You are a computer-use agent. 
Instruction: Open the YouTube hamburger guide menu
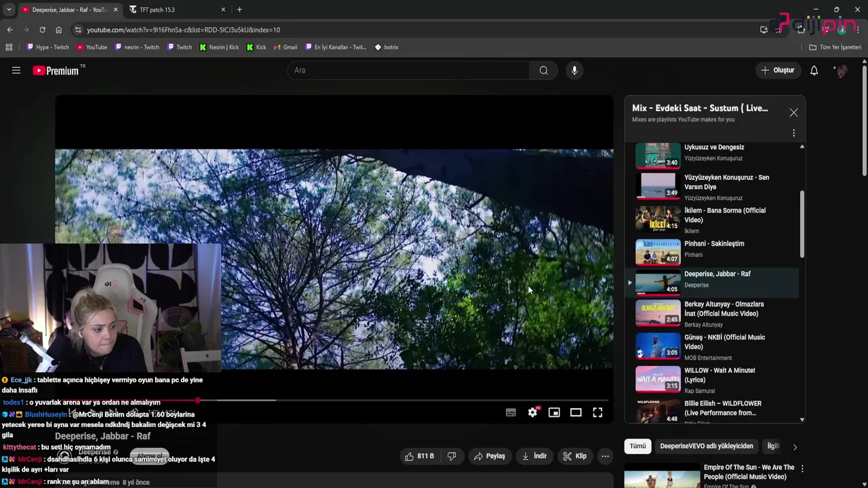[16, 70]
